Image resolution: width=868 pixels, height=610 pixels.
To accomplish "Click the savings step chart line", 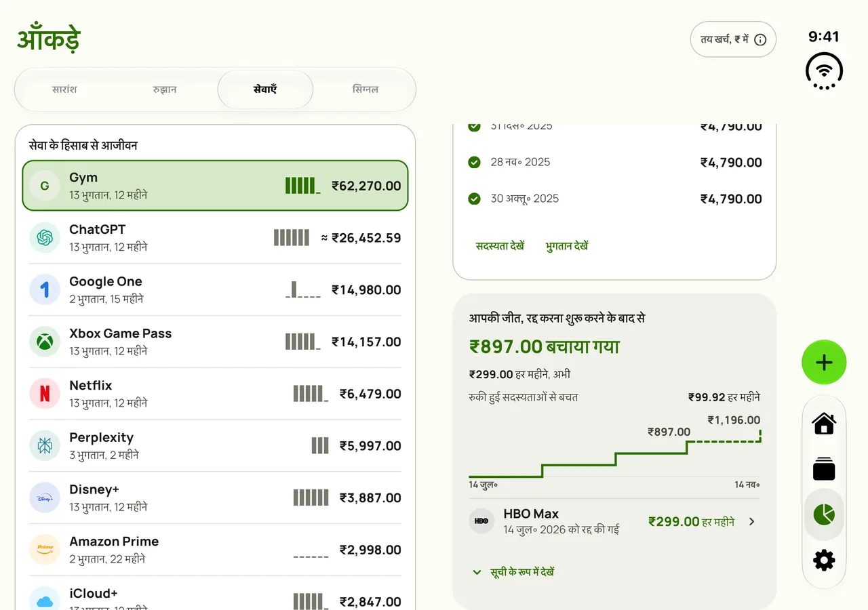I will (x=614, y=454).
